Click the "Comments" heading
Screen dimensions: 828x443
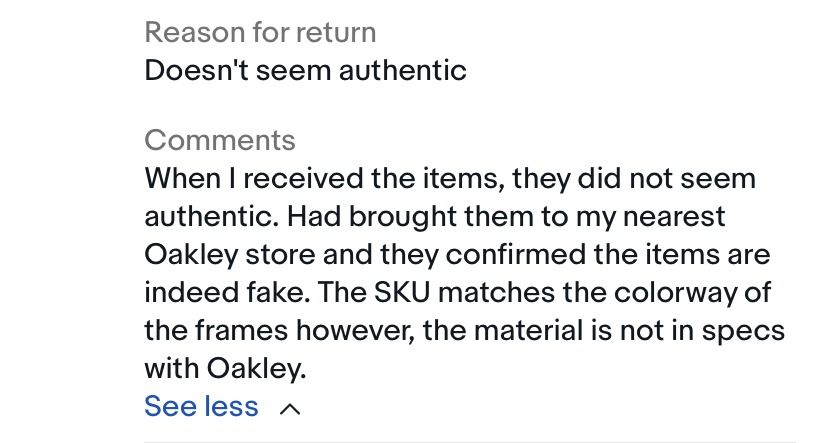pyautogui.click(x=219, y=140)
